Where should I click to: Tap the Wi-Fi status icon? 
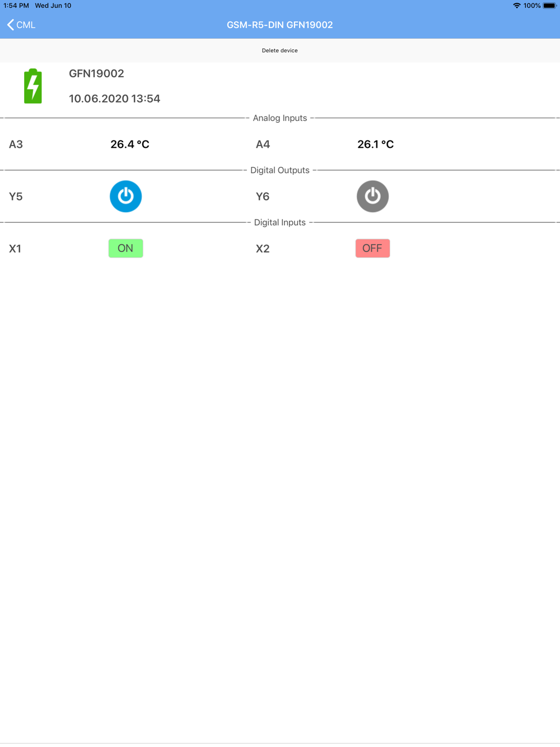pyautogui.click(x=516, y=6)
